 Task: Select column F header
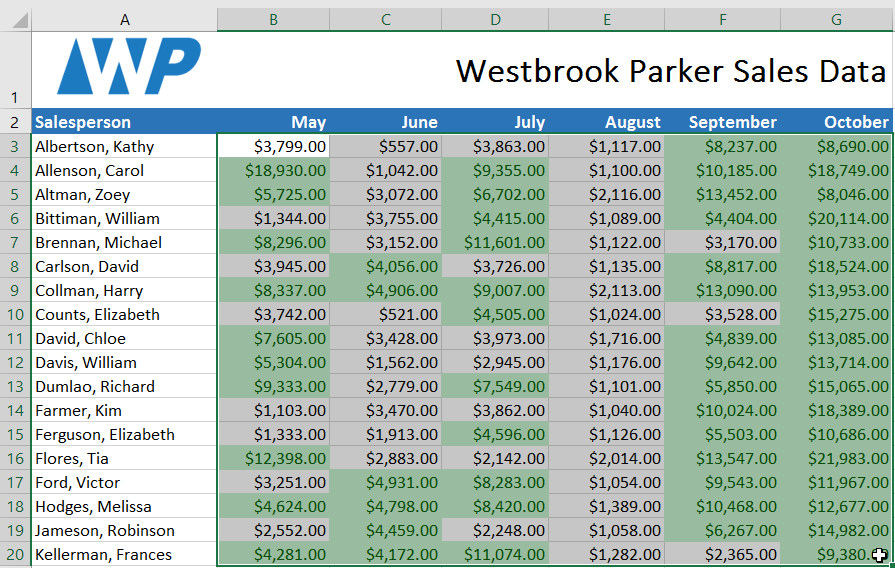[723, 20]
